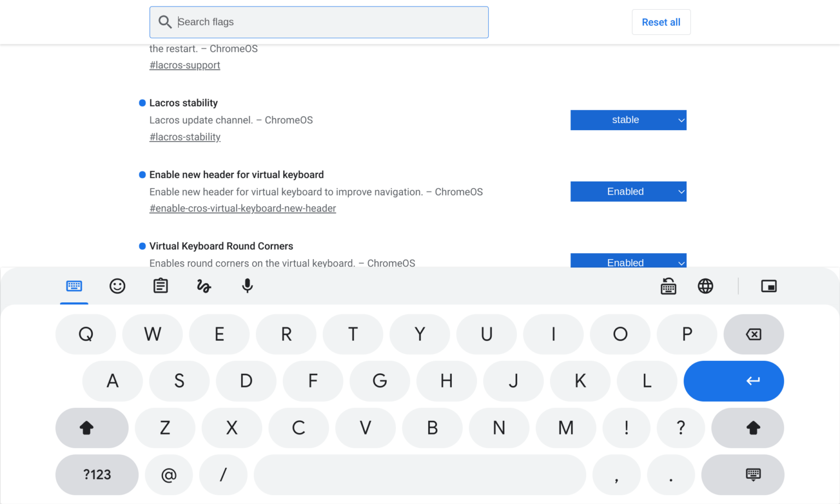Start voice typing with the microphone icon
Image resolution: width=840 pixels, height=504 pixels.
pos(247,286)
